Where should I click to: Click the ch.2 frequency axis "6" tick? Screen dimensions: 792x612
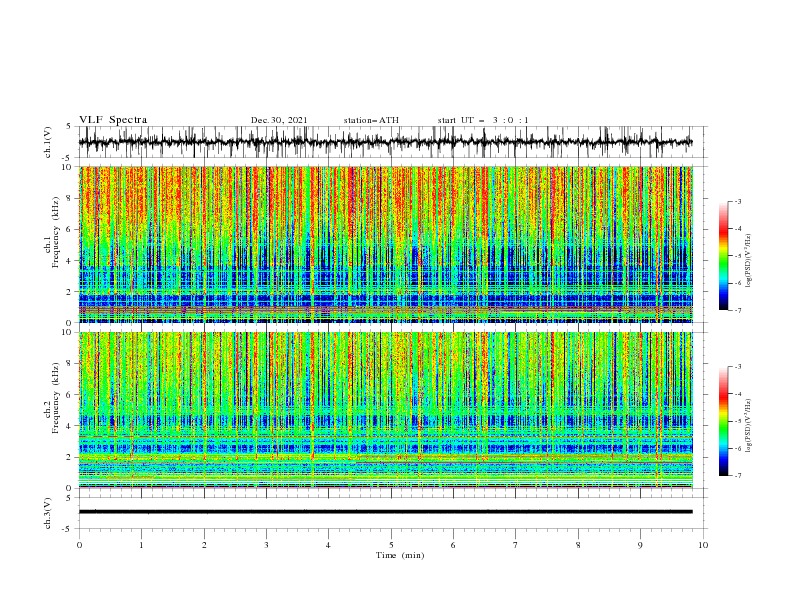70,395
